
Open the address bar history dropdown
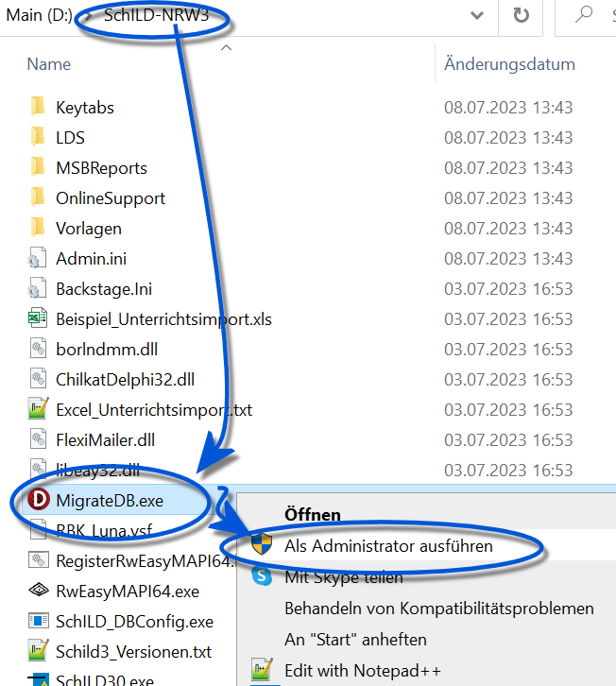tap(477, 16)
